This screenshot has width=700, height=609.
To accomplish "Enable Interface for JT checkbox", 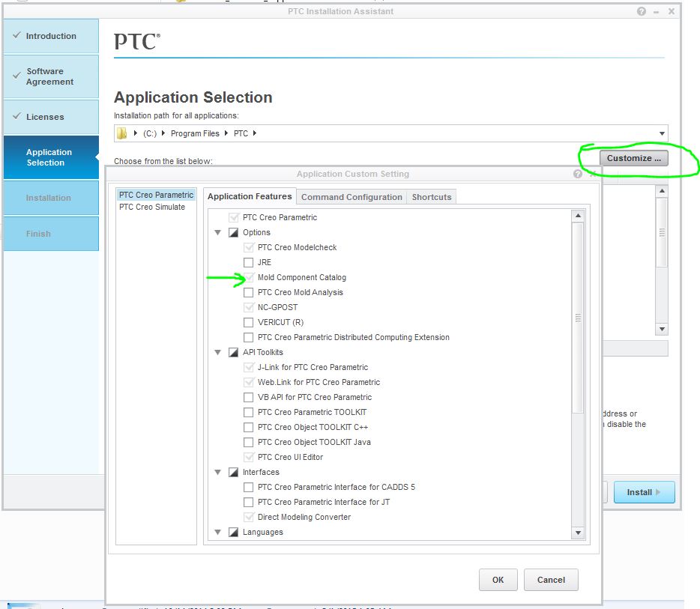I will [x=248, y=502].
